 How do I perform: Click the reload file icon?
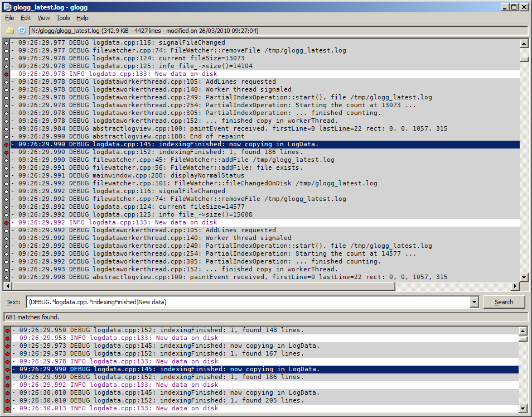point(22,31)
